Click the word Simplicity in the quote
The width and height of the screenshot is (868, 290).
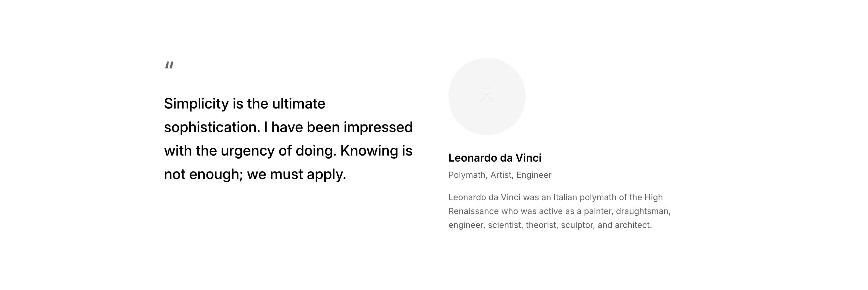tap(197, 103)
